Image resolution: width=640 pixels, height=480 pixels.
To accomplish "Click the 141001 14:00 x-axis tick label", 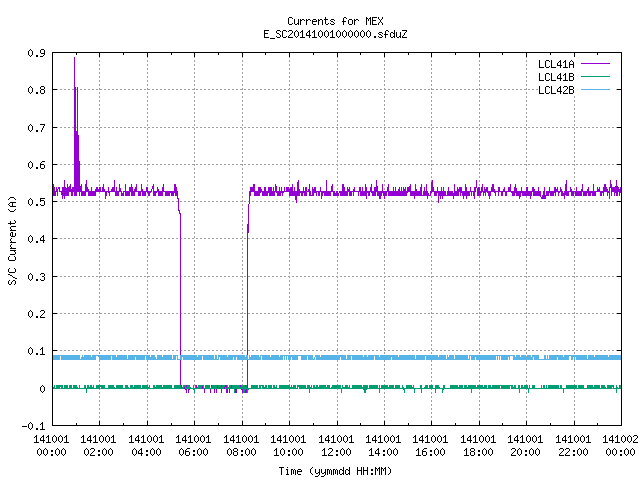I will (x=383, y=446).
